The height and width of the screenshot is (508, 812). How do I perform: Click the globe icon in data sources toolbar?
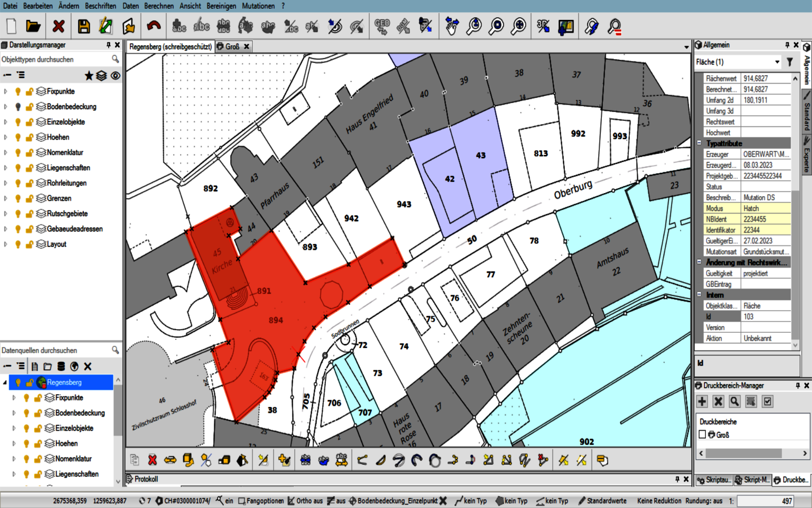[x=74, y=366]
